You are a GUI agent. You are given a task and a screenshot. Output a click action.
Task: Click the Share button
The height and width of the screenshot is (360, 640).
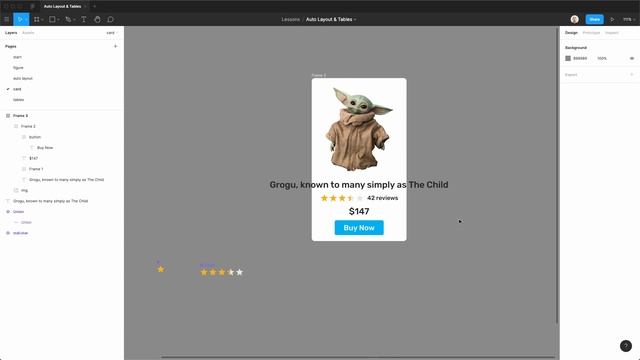point(594,19)
